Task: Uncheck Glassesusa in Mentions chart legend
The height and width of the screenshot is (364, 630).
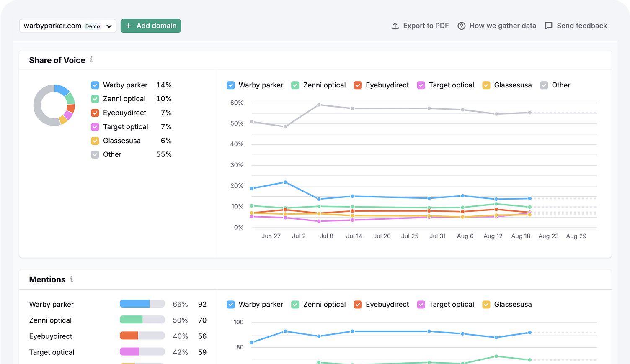Action: coord(486,304)
